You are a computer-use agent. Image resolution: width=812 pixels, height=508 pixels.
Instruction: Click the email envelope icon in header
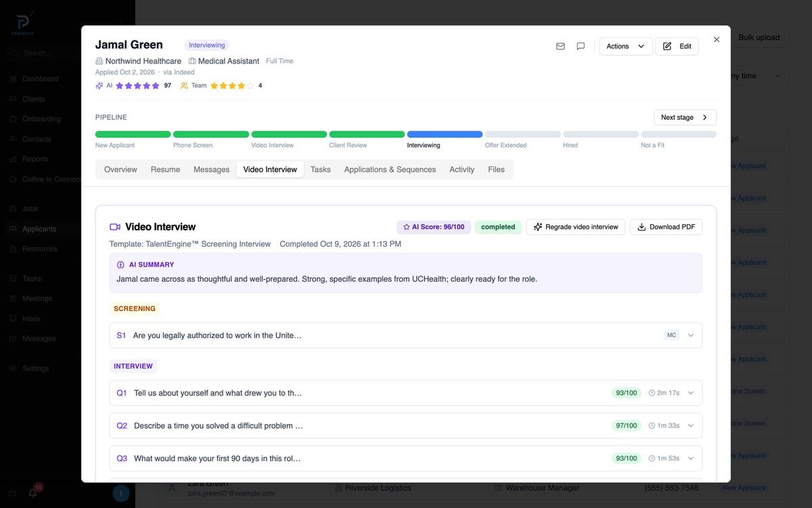[560, 46]
